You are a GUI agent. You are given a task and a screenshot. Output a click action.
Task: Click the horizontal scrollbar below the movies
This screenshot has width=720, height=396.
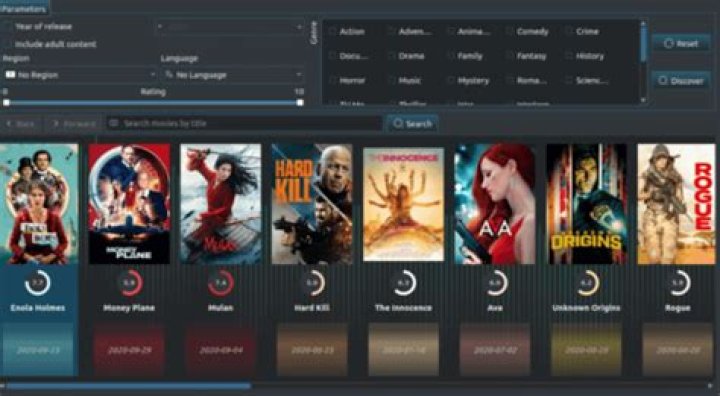point(129,386)
